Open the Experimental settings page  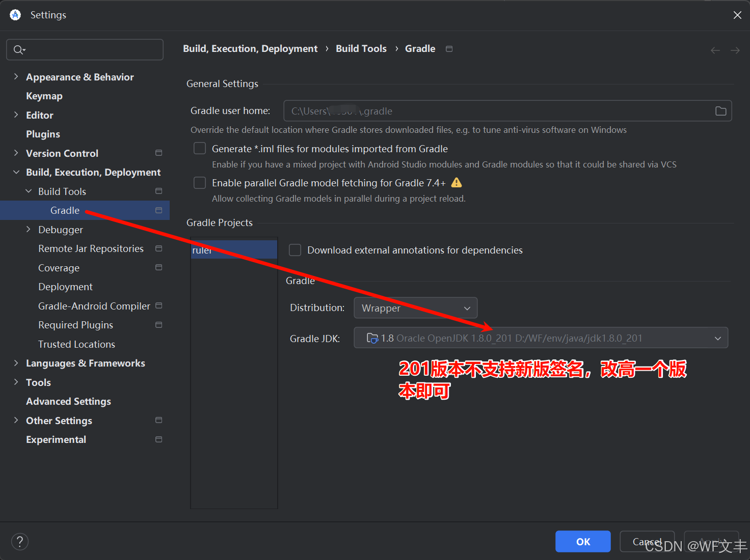click(x=56, y=439)
